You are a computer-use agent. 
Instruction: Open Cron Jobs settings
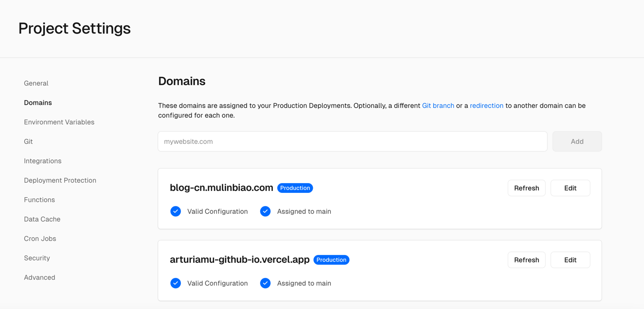[40, 239]
